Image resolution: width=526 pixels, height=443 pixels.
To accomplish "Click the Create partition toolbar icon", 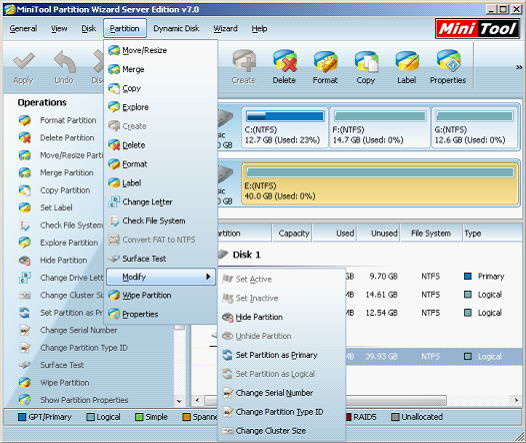I will [244, 67].
